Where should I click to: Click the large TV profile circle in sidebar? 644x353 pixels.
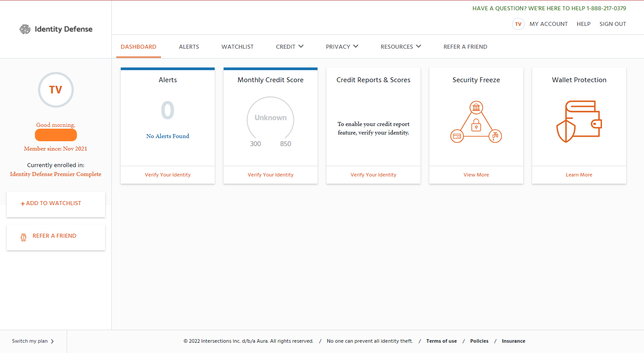pos(55,90)
